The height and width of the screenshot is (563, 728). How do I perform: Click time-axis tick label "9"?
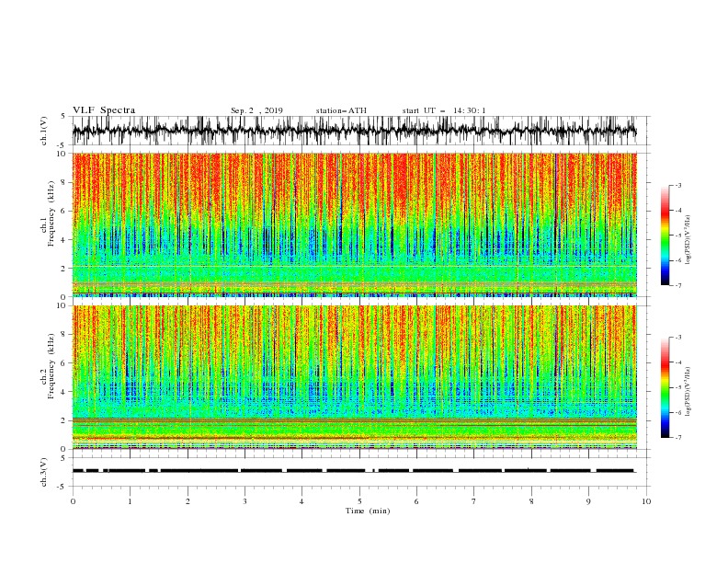(588, 501)
